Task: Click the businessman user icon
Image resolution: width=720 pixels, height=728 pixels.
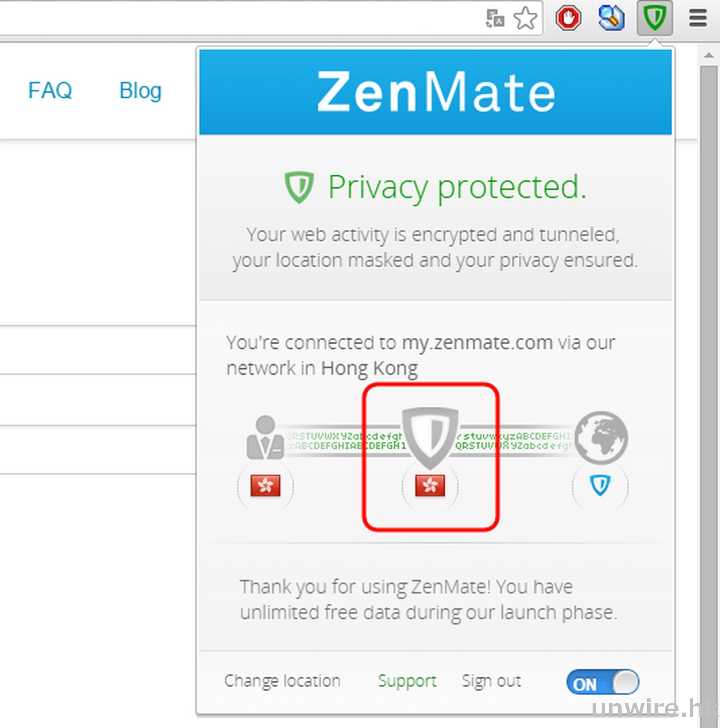Action: 265,438
